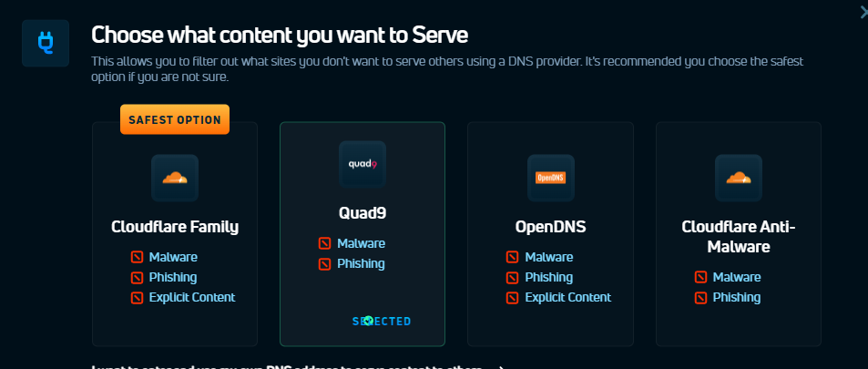Screen dimensions: 868x369
Task: Close the dialog with the X button
Action: tap(863, 12)
